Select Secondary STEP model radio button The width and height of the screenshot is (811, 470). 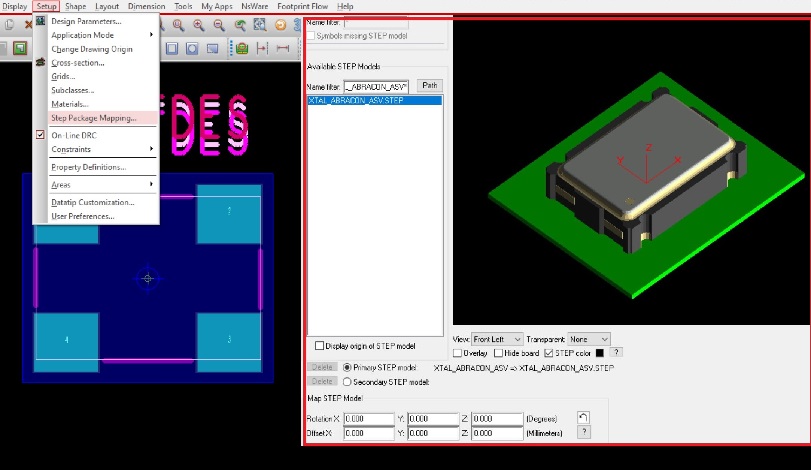pos(348,381)
